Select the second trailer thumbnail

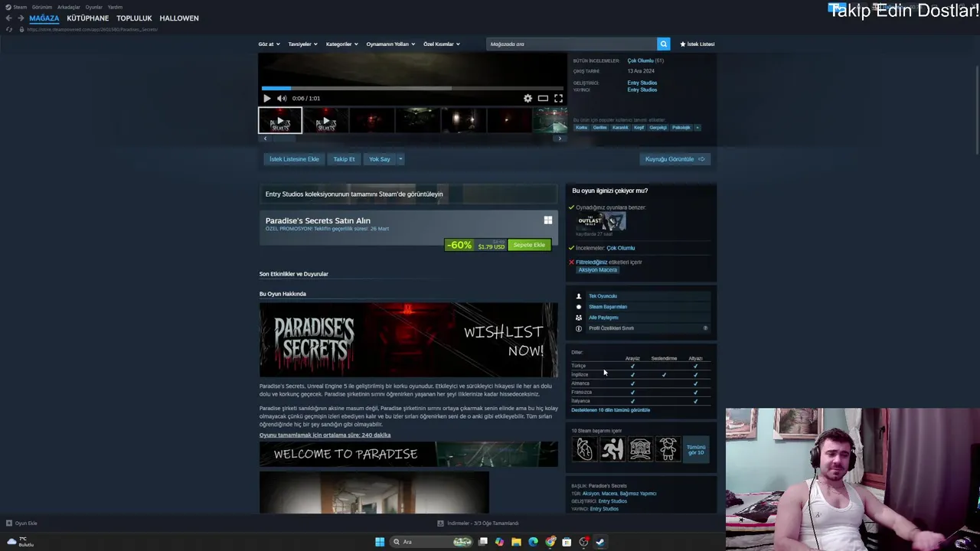(326, 121)
